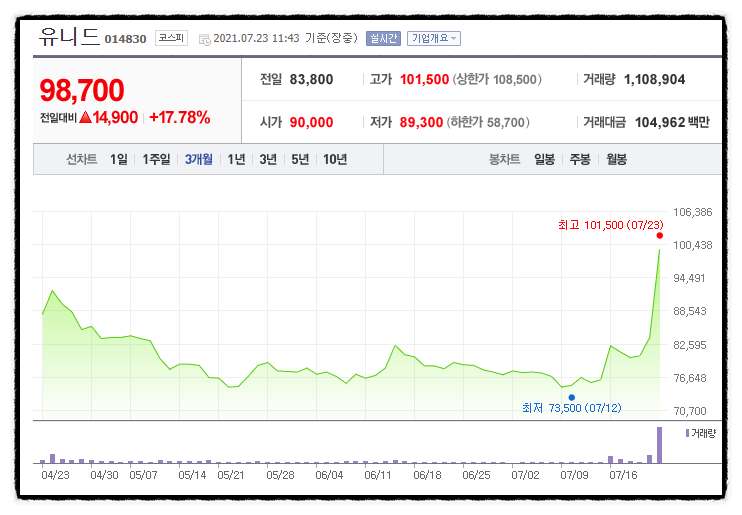Click the 106,386 price axis label

(x=693, y=212)
